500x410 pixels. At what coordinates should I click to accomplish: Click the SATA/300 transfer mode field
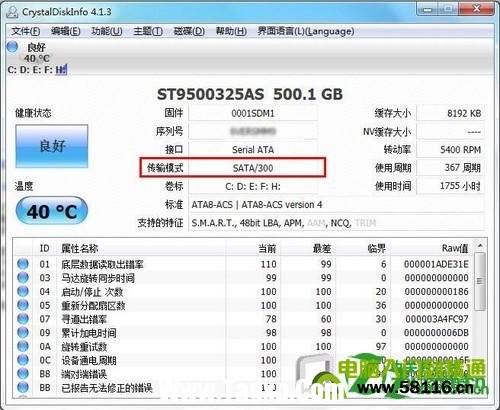[253, 168]
